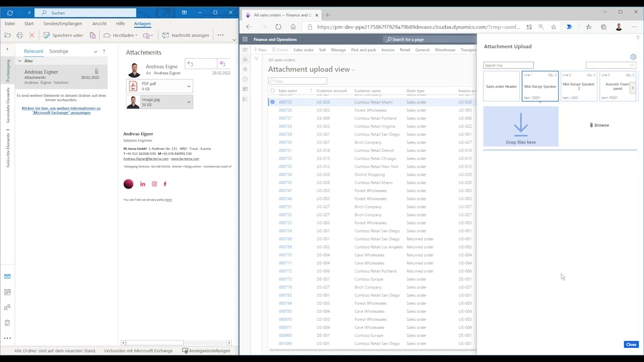Viewport: 644px width, 362px height.
Task: Click the Search line field in Attachment Upload
Action: pos(508,65)
